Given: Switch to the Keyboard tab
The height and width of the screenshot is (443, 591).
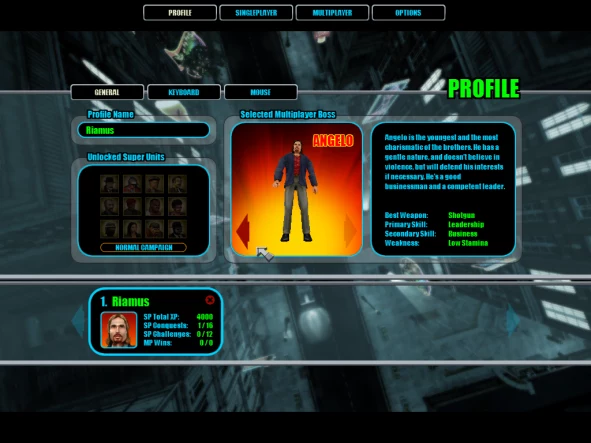Looking at the screenshot, I should pos(184,92).
